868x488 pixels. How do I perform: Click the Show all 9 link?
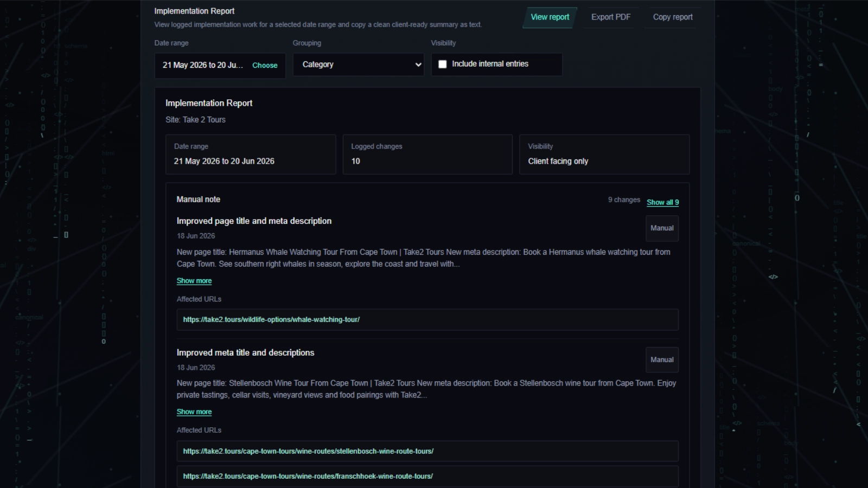(662, 202)
